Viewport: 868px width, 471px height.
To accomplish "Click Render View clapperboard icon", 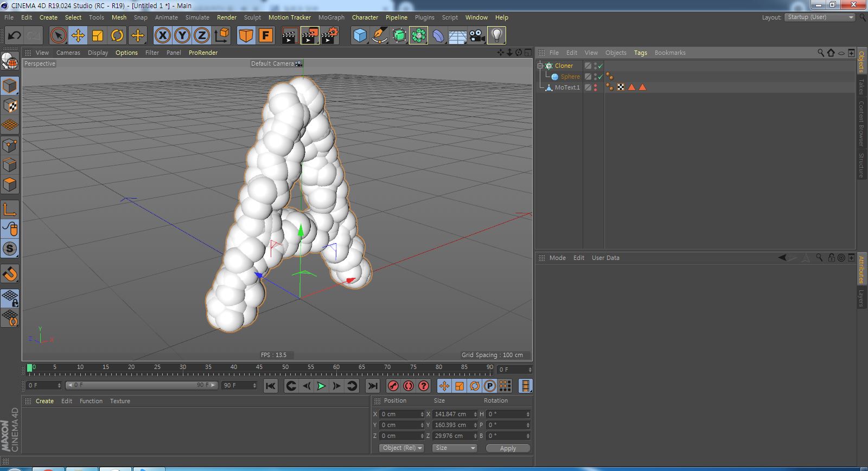I will (x=290, y=36).
